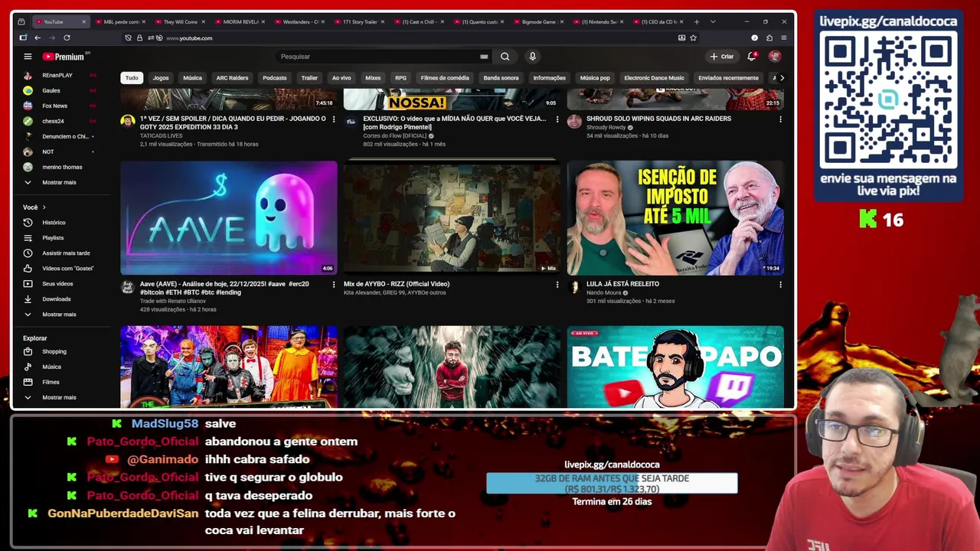Viewport: 980px width, 551px height.
Task: Open the YouTube hamburger guide menu
Action: pyautogui.click(x=28, y=57)
